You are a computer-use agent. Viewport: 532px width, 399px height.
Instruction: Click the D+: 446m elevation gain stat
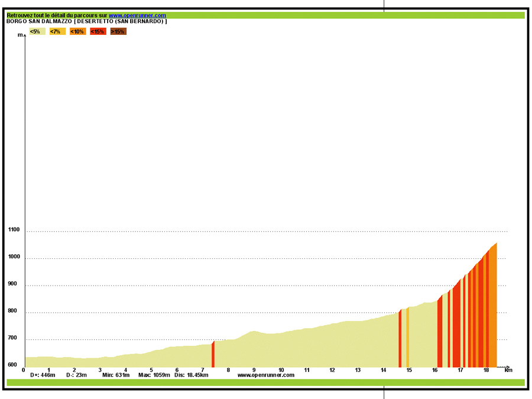coord(43,375)
